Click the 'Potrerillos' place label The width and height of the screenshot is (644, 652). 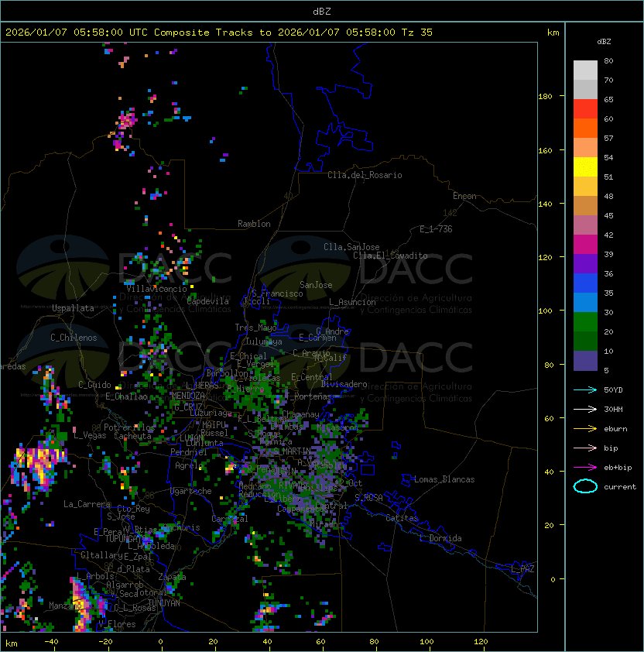coord(129,427)
